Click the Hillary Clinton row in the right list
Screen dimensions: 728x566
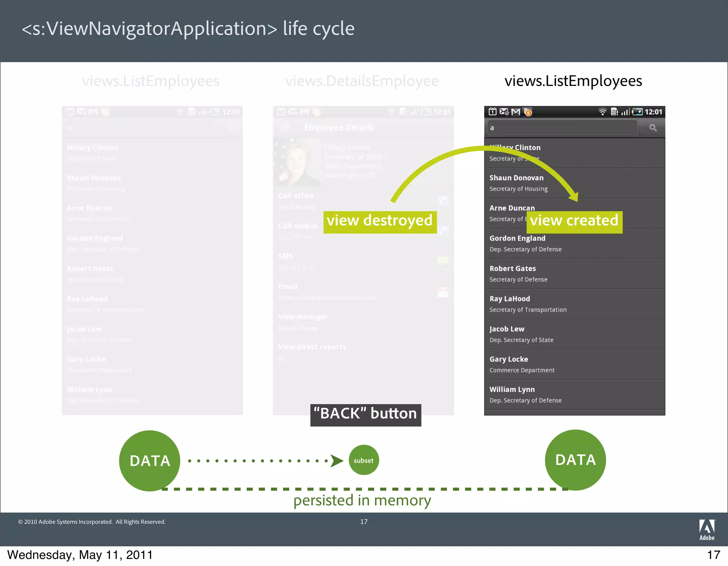574,153
